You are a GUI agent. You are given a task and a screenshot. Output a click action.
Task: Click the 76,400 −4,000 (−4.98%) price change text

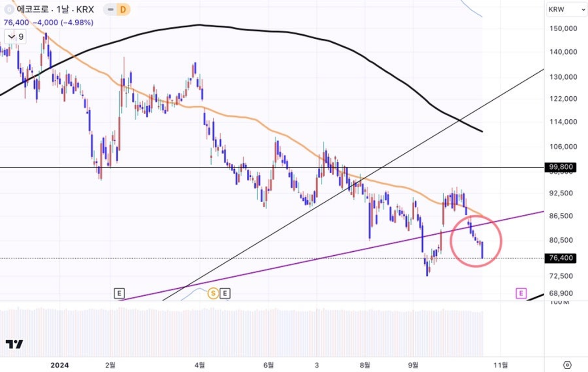tap(49, 22)
